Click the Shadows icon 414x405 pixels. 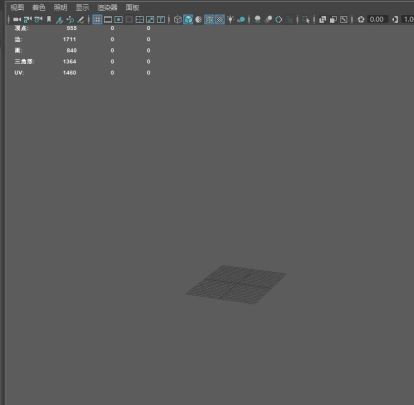tap(241, 20)
